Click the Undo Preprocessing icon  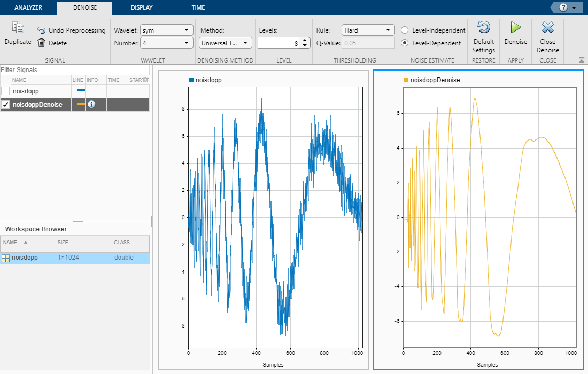(x=41, y=30)
